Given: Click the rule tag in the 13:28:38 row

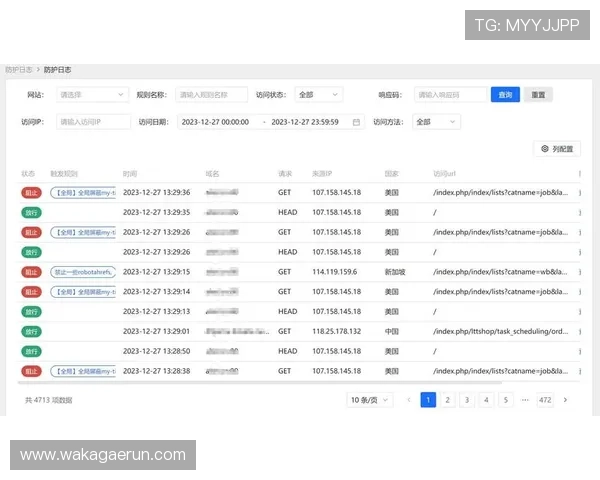Looking at the screenshot, I should click(x=83, y=371).
